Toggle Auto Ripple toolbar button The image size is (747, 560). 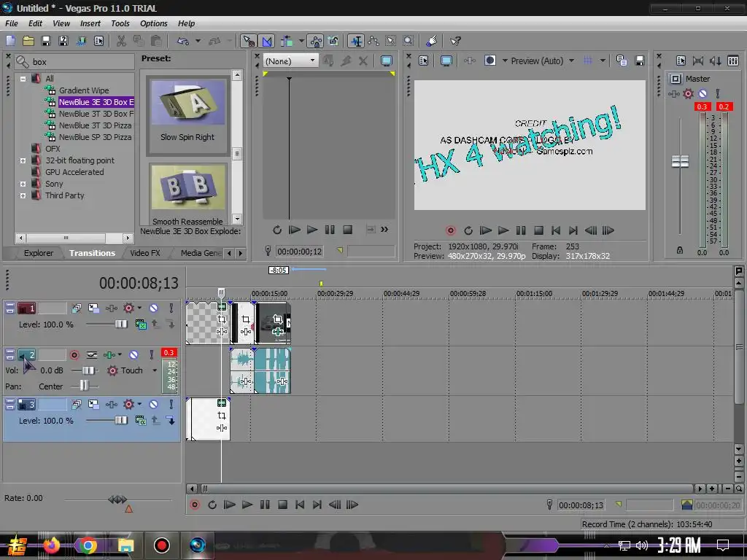(x=286, y=41)
